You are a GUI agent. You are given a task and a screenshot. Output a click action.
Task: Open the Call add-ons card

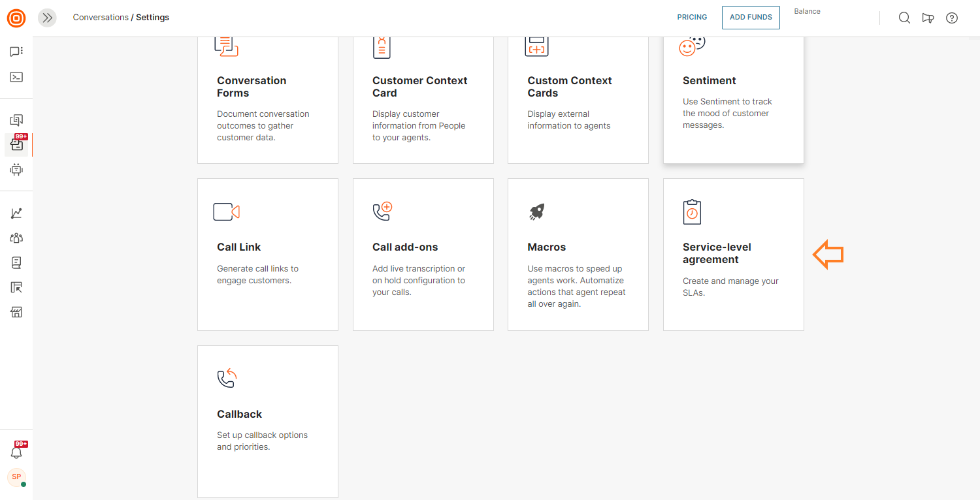coord(423,255)
